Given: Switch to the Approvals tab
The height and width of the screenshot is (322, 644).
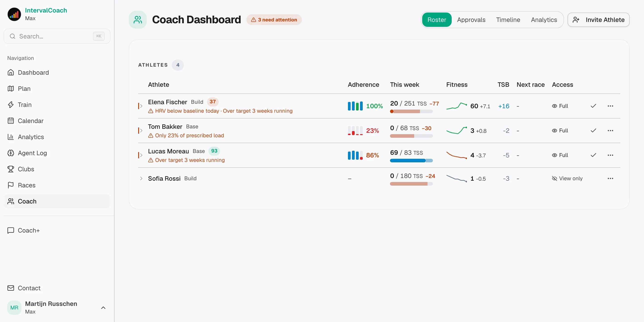Looking at the screenshot, I should 471,20.
